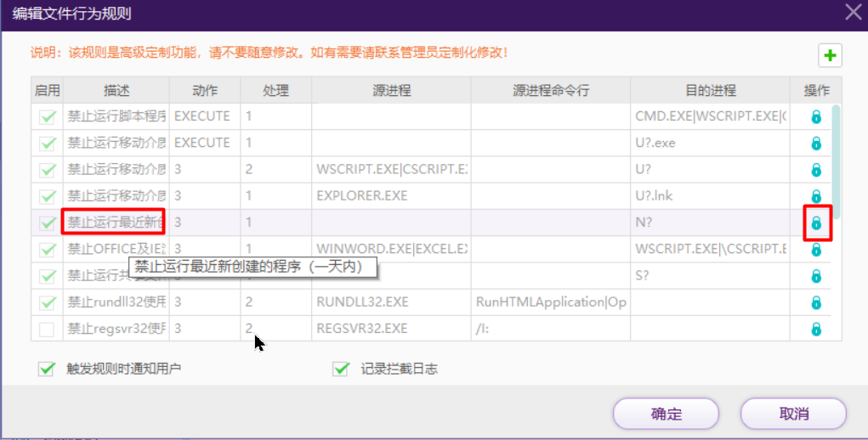Click the 取消 button
The image size is (868, 440).
[x=794, y=414]
